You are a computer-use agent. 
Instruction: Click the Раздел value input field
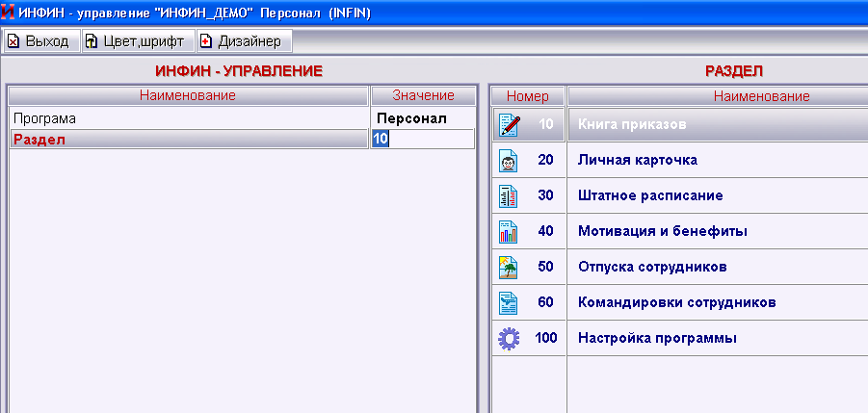point(422,139)
